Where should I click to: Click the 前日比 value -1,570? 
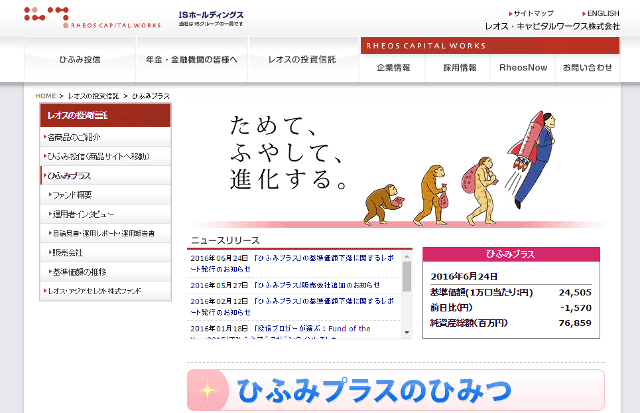(576, 308)
